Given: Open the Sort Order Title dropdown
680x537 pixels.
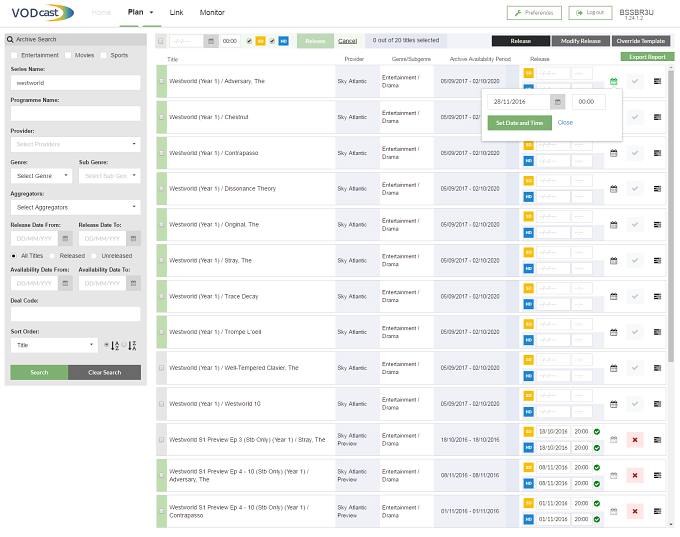Looking at the screenshot, I should point(54,345).
